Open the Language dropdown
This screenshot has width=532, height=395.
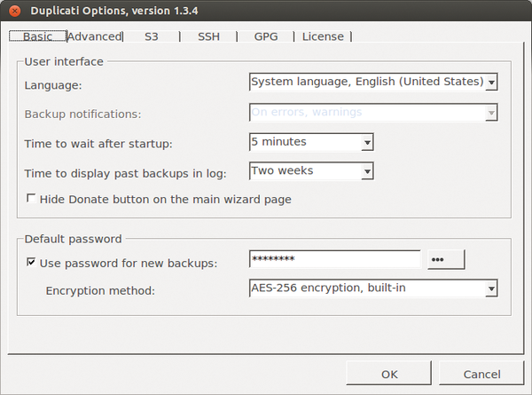point(373,82)
